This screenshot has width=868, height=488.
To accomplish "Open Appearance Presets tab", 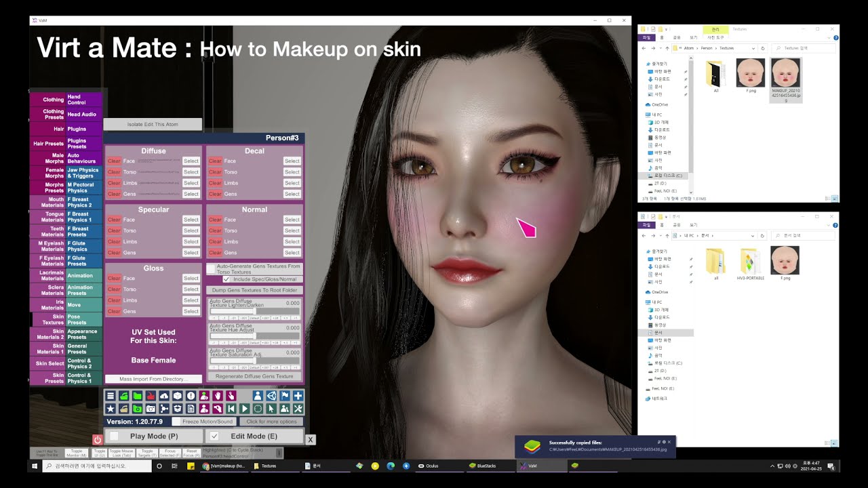I will click(84, 334).
